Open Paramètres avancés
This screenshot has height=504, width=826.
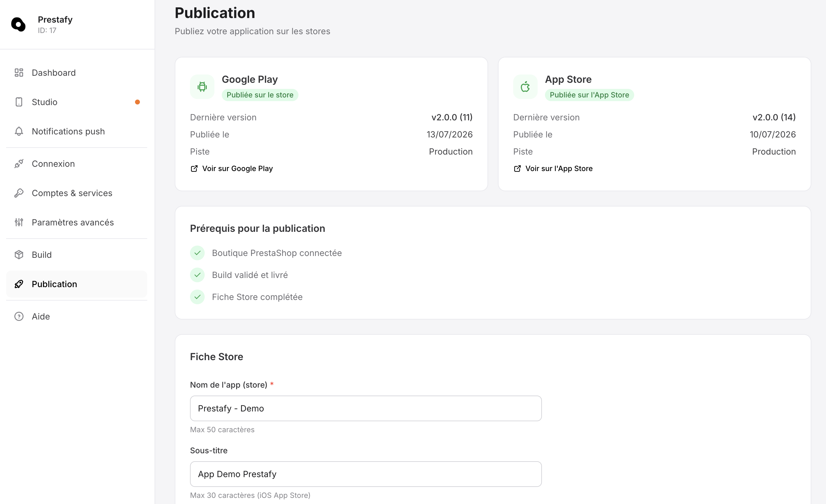(77, 222)
